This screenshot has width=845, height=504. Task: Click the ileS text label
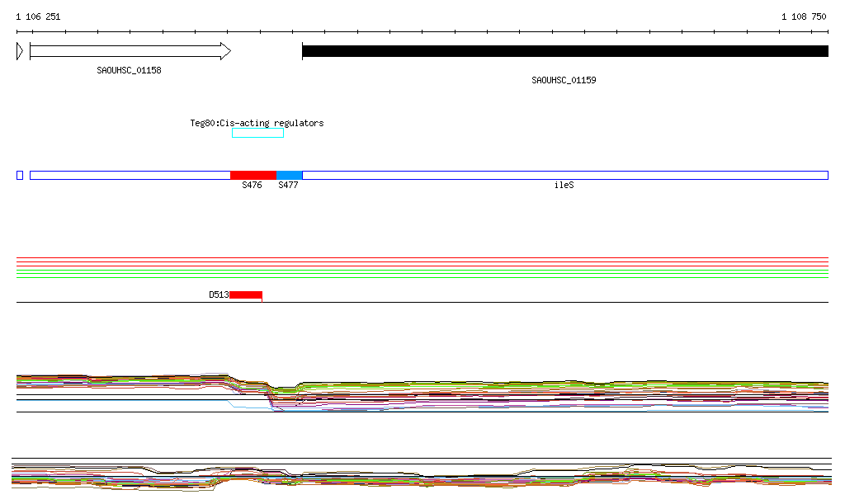564,186
